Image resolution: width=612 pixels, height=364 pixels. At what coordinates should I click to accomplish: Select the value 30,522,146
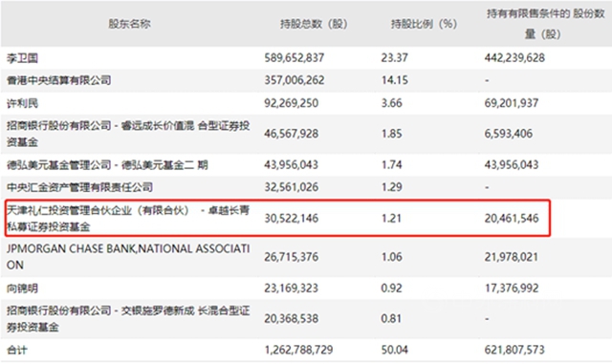(x=291, y=218)
